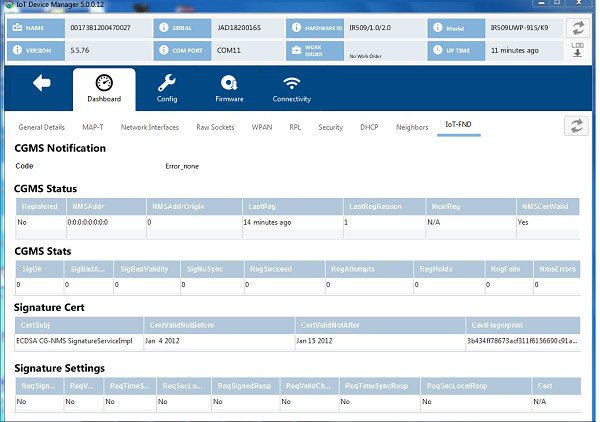
Task: Click the RegSucceed column header
Action: (285, 269)
